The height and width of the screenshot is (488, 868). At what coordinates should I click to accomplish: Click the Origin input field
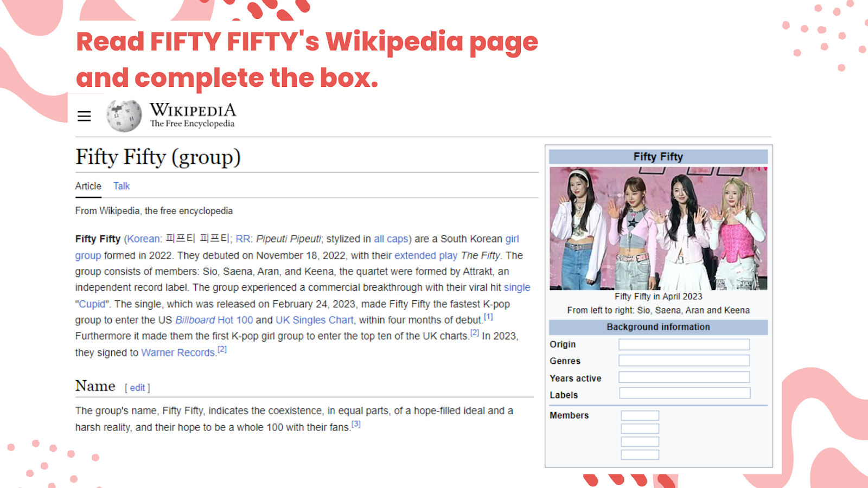tap(684, 344)
